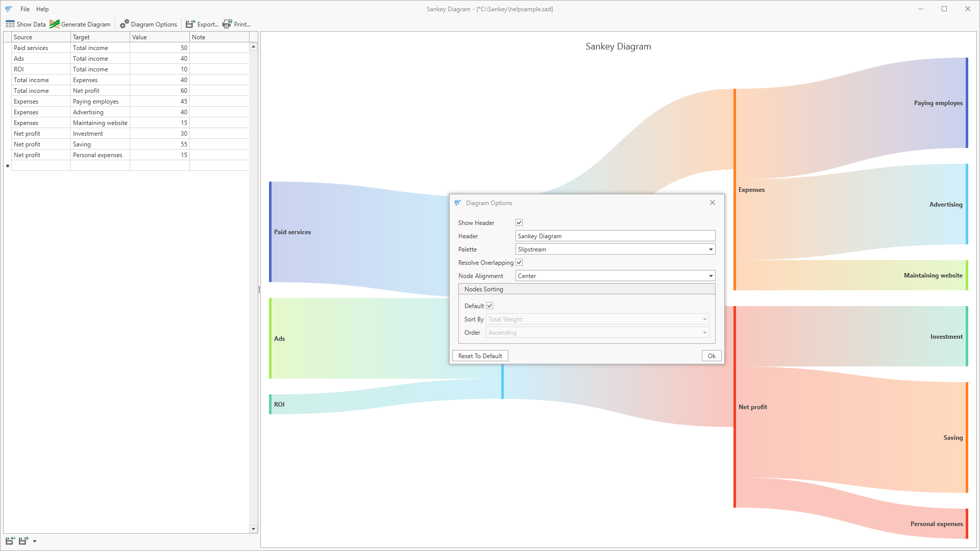Open the Help menu

coord(42,9)
